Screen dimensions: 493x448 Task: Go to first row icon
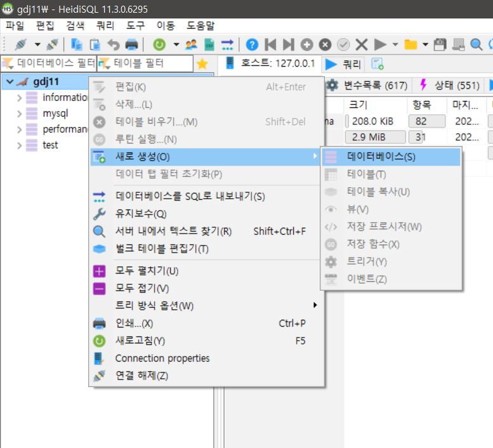pyautogui.click(x=270, y=44)
